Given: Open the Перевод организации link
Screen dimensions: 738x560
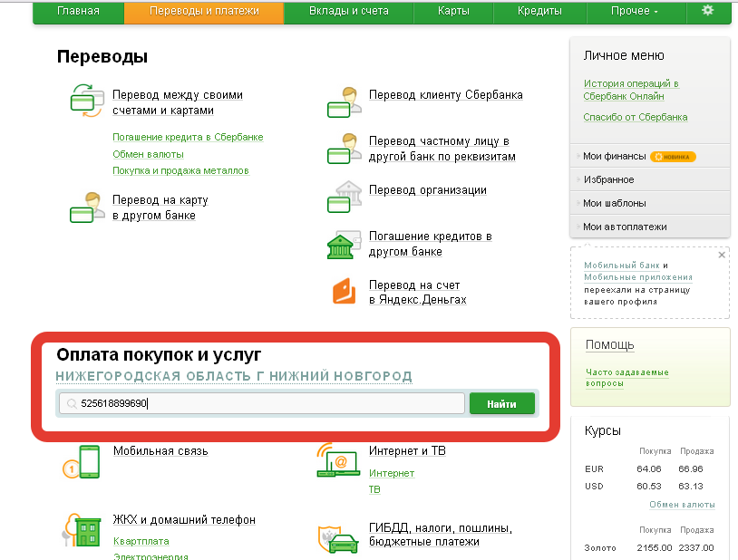Looking at the screenshot, I should coord(427,190).
